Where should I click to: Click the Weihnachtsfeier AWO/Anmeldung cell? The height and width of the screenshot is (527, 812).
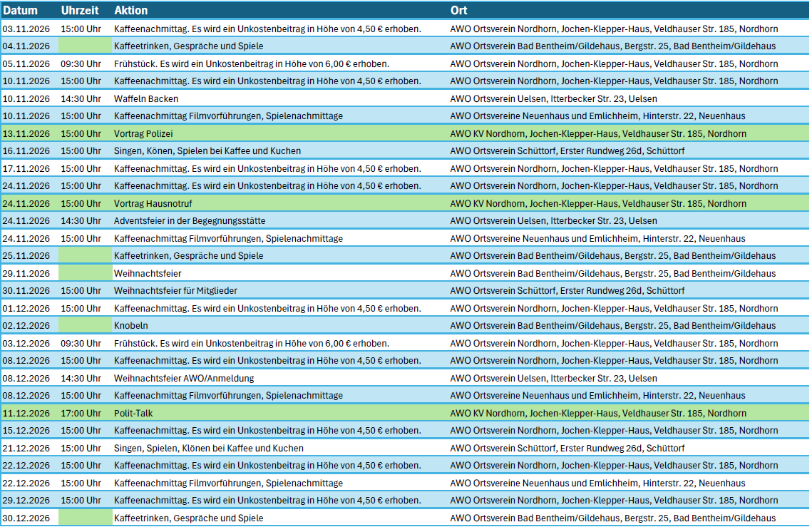[x=184, y=378]
